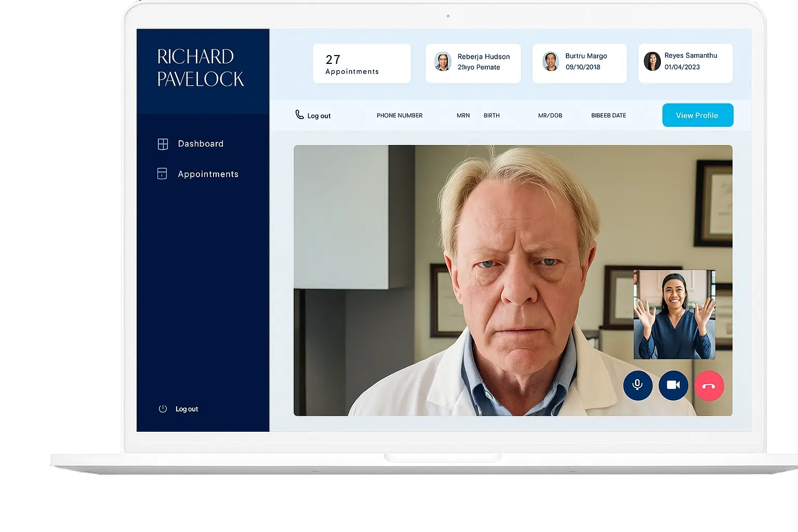798x532 pixels.
Task: Turn off the video camera
Action: (673, 385)
